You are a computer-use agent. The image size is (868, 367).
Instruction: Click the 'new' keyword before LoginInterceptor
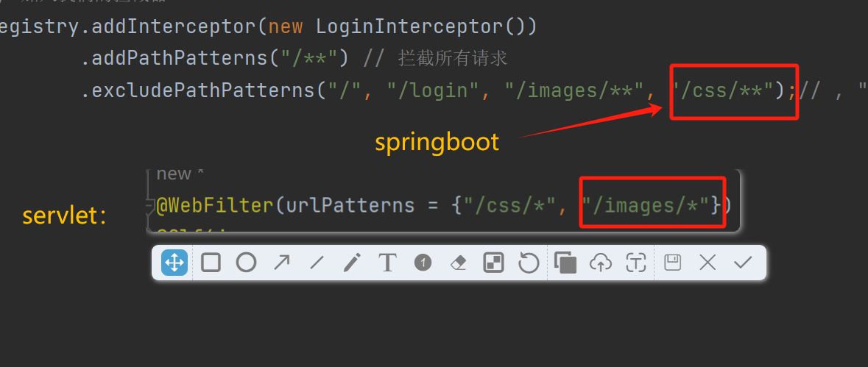[286, 26]
